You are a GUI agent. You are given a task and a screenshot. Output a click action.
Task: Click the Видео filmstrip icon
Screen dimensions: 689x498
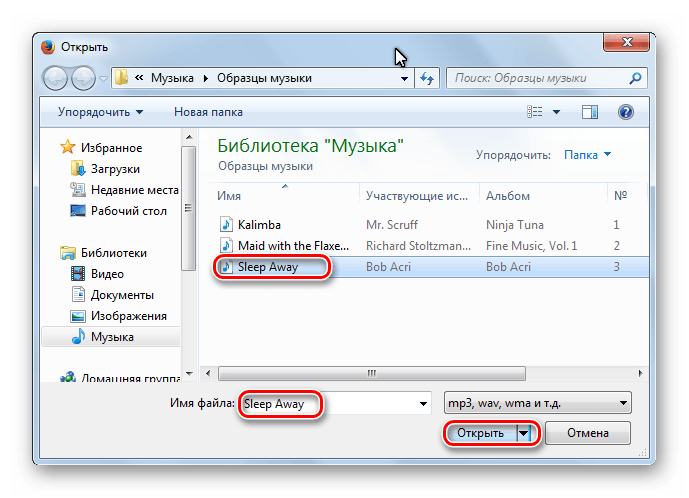pyautogui.click(x=78, y=273)
